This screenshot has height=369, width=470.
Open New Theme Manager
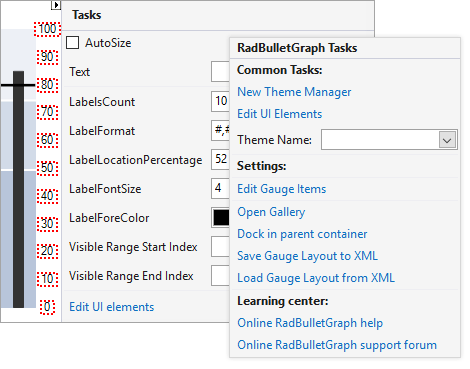(294, 92)
